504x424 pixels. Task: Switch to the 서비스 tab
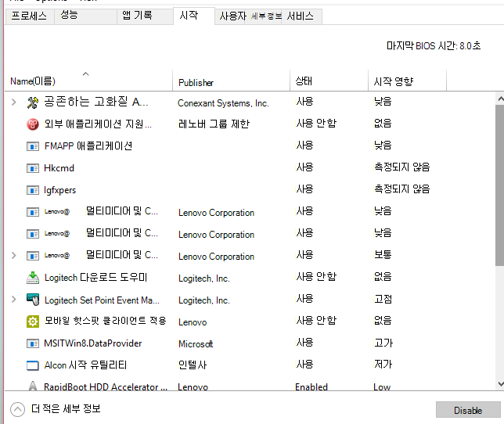tap(301, 16)
